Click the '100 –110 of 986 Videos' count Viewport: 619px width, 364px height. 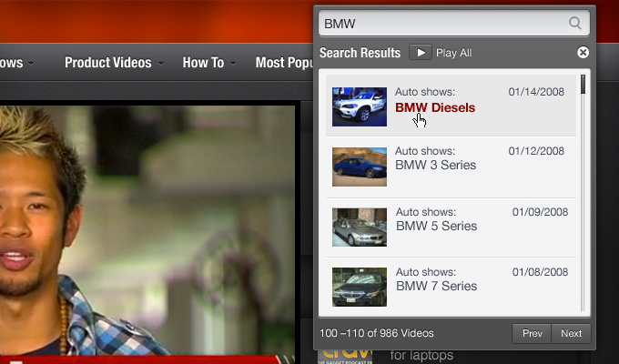[377, 333]
